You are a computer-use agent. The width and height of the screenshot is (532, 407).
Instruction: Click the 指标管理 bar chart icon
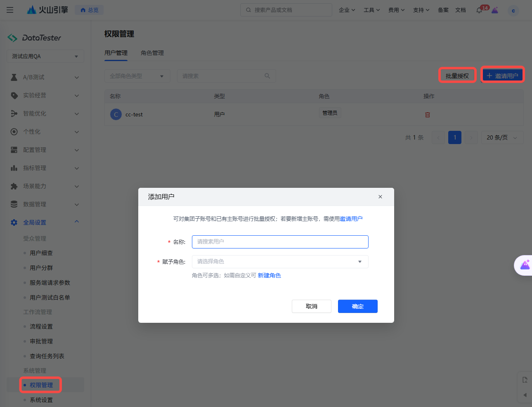coord(14,168)
